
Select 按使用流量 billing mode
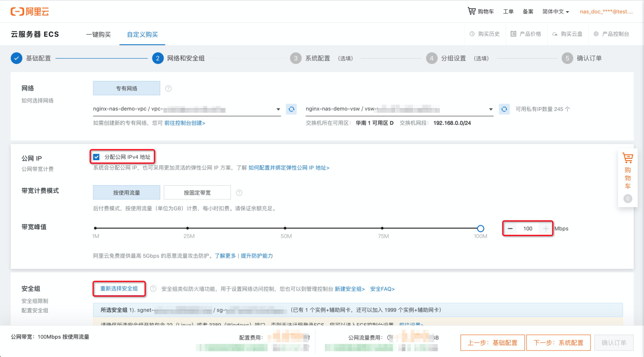coord(126,193)
